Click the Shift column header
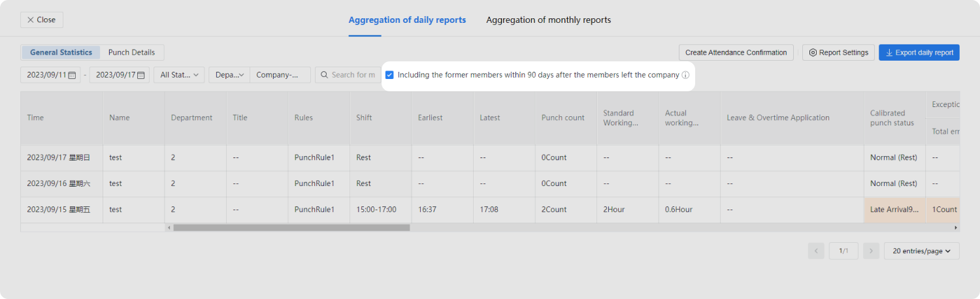 pyautogui.click(x=380, y=118)
